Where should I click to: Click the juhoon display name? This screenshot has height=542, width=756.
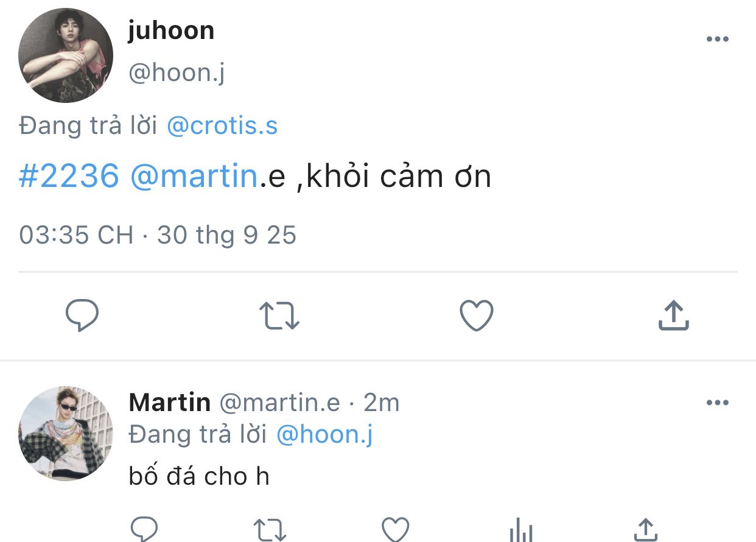171,30
